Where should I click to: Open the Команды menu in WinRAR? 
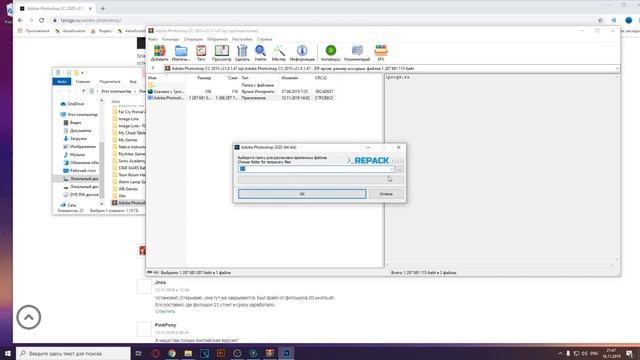point(171,39)
